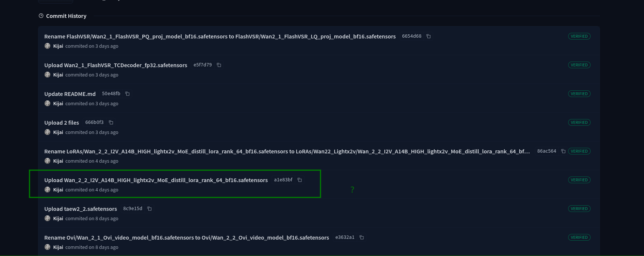The image size is (644, 256).
Task: Click VERIFIED badge on a1e83bf commit
Action: (579, 180)
